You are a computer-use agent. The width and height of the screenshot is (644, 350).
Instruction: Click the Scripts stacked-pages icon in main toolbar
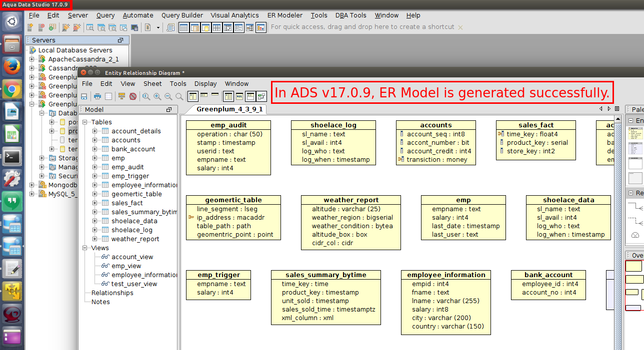pyautogui.click(x=170, y=27)
